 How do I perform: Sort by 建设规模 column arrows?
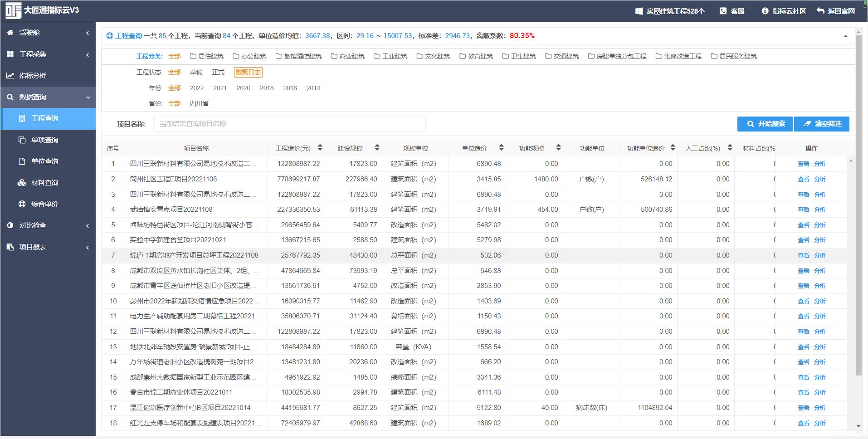[377, 147]
